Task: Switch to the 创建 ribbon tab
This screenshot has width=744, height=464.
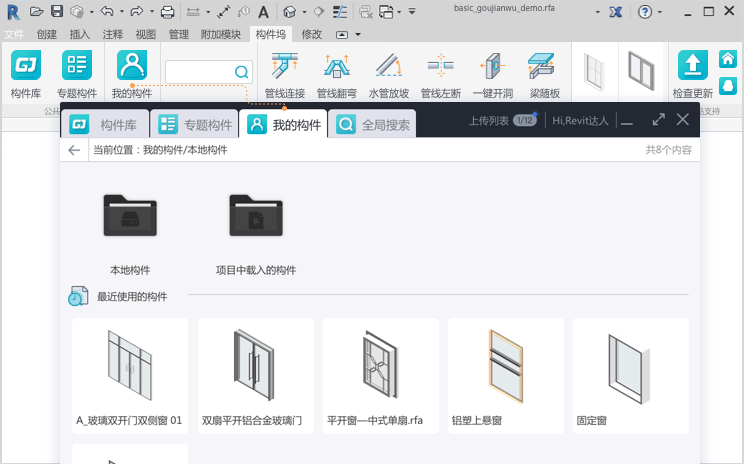Action: 46,34
